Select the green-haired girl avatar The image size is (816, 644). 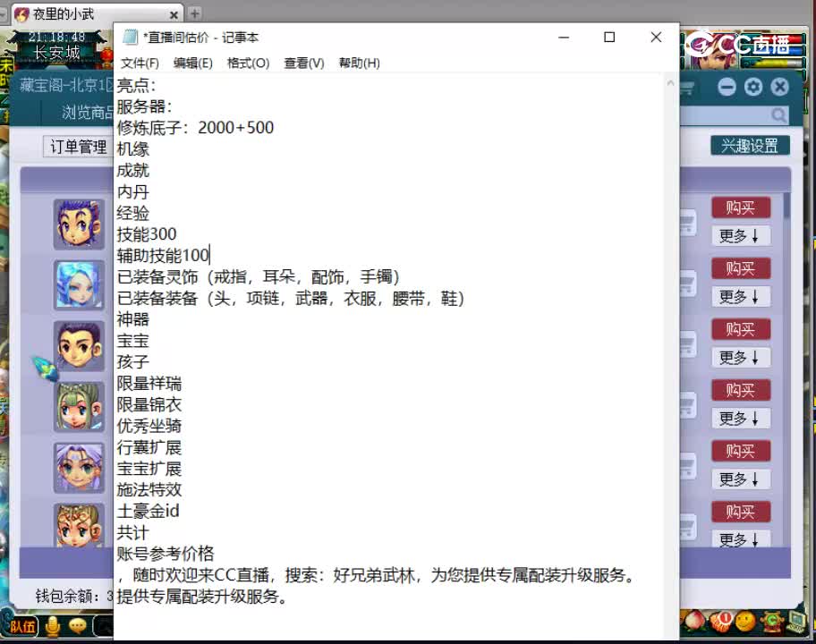(x=79, y=407)
